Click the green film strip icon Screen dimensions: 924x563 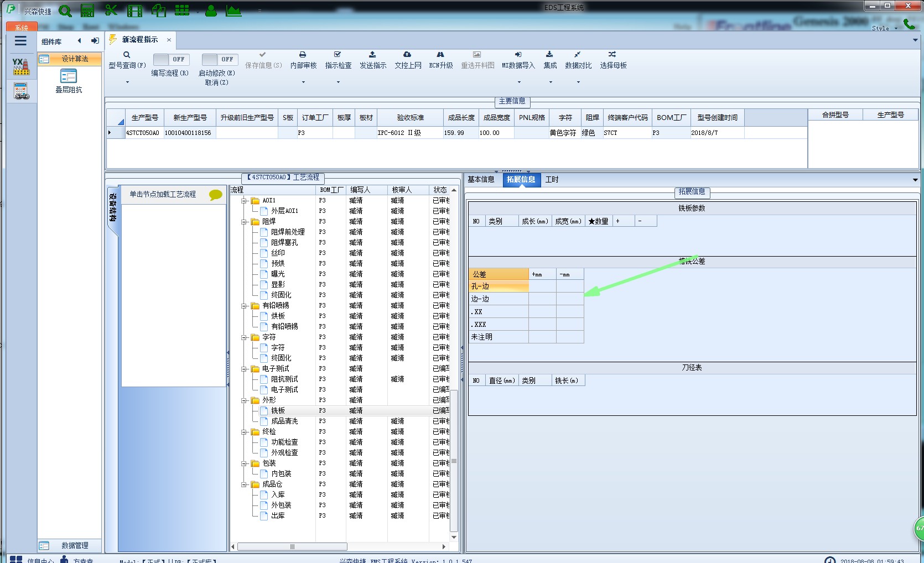pos(135,11)
